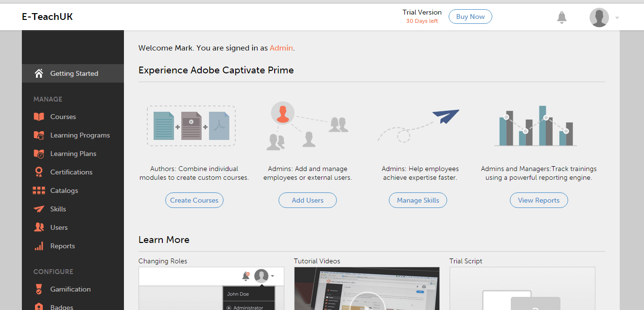This screenshot has width=644, height=310.
Task: Click the 'Tutorial Videos' label
Action: pos(317,261)
